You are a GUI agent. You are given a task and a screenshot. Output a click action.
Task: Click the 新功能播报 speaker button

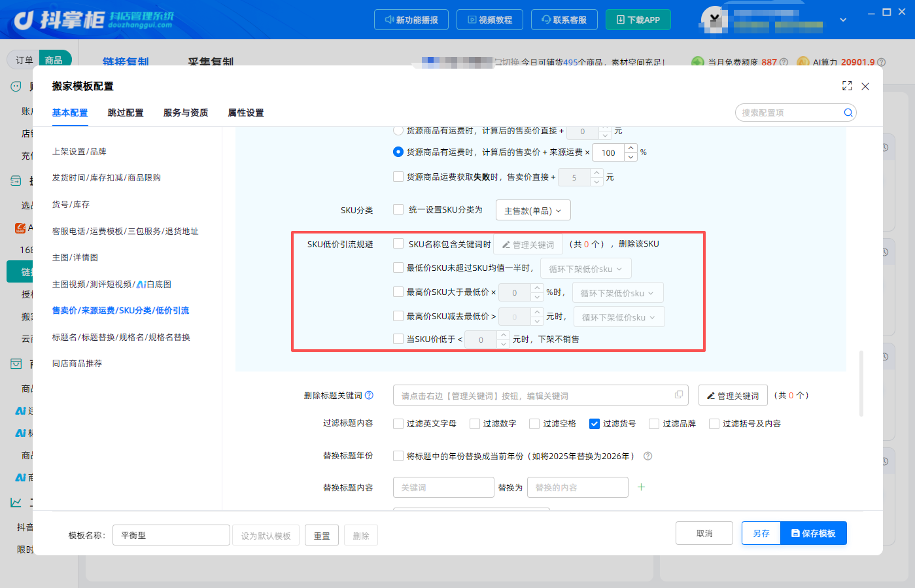click(411, 20)
